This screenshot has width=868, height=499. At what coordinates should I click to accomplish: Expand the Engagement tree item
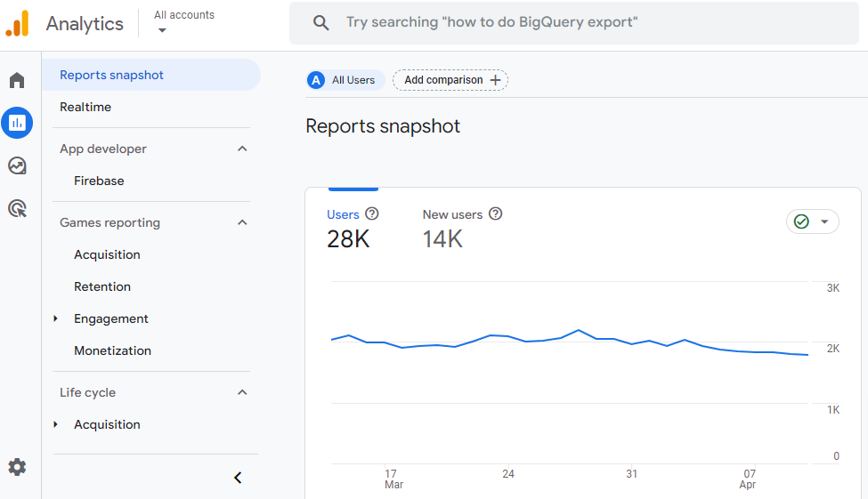click(56, 318)
